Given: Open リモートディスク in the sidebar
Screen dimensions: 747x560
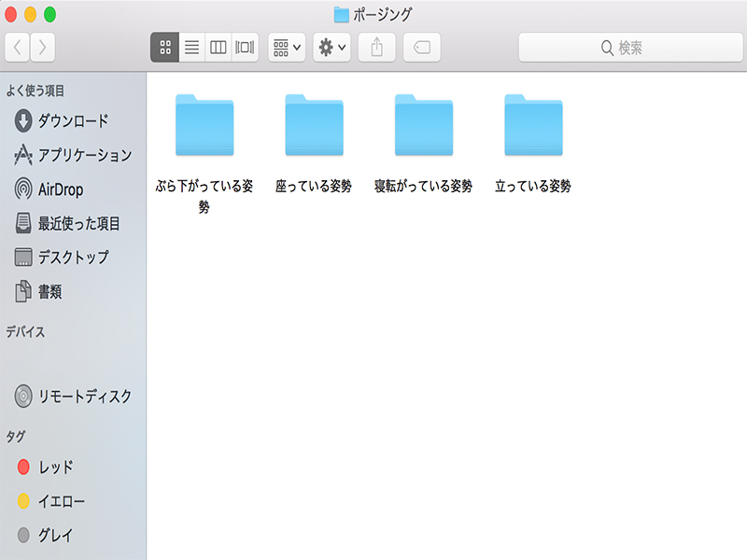Looking at the screenshot, I should [x=73, y=396].
